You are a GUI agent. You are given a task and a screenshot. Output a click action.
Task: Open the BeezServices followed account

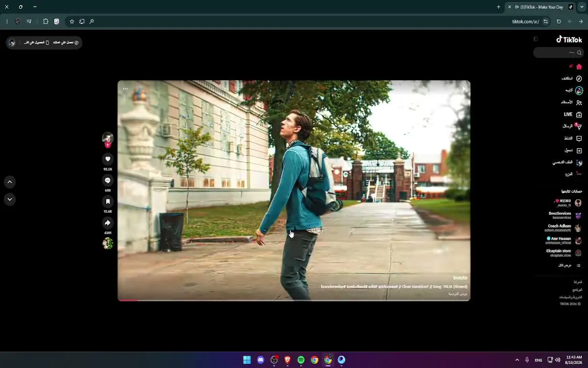tap(565, 215)
